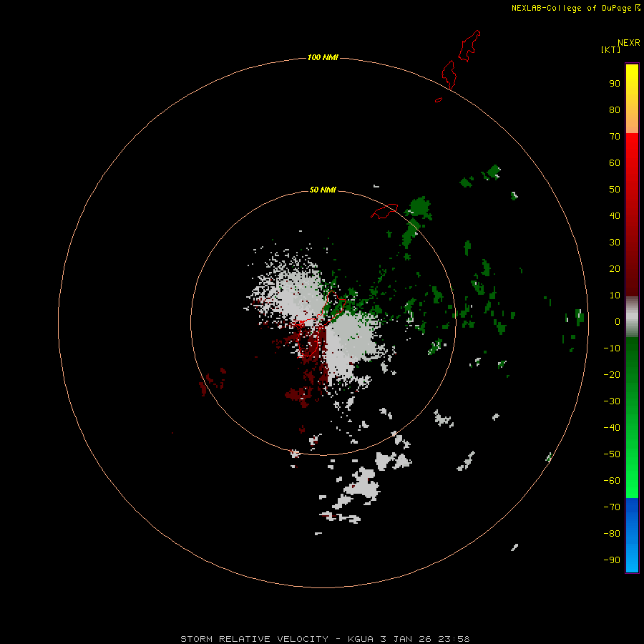This screenshot has height=644, width=644.
Task: Click the positive 70 value on velocity scale
Action: 615,137
